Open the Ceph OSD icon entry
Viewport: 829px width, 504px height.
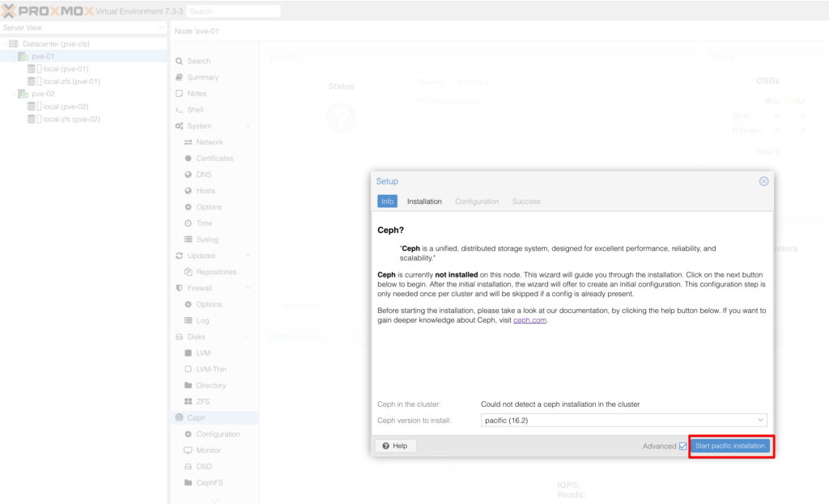pyautogui.click(x=188, y=467)
